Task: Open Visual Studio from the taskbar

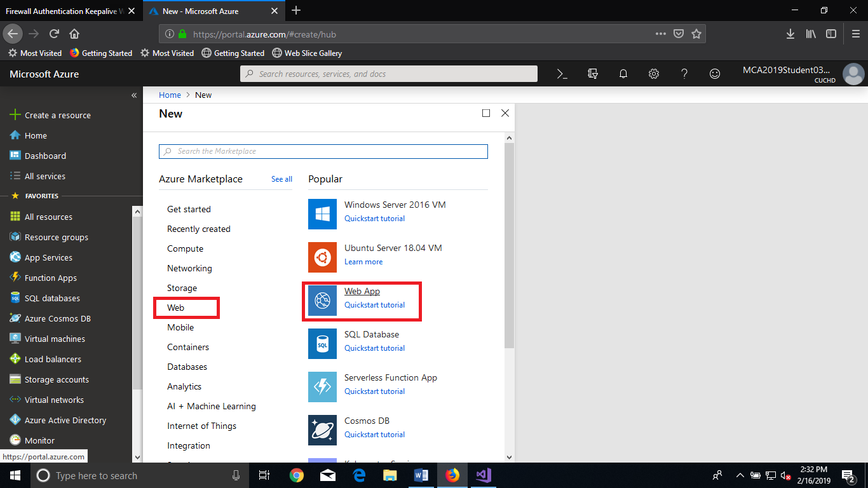Action: [483, 475]
